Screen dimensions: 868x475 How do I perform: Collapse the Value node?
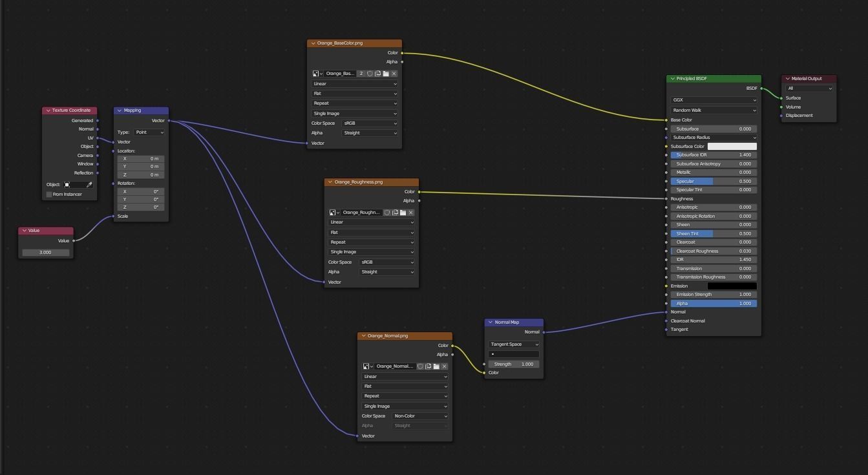(24, 231)
